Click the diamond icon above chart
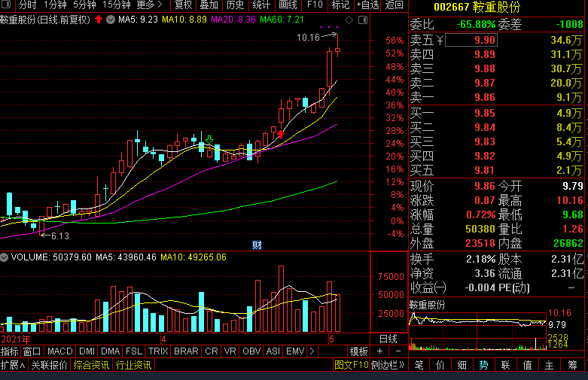Screen dimensions: 588x380 click(x=349, y=20)
